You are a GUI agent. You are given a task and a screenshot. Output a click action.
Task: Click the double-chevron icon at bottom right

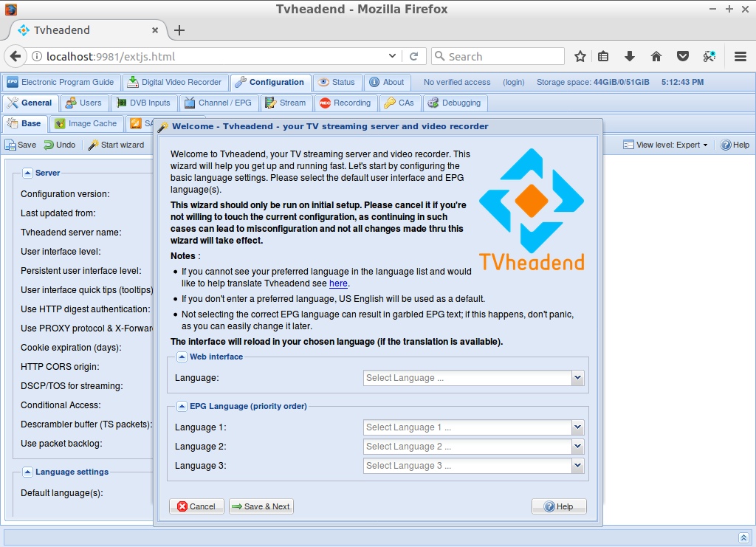(x=744, y=537)
